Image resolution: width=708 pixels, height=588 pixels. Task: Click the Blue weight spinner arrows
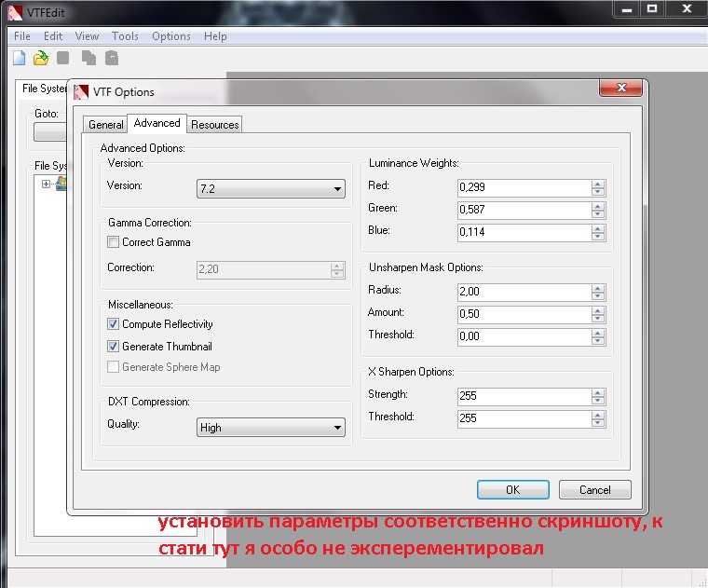(x=598, y=232)
